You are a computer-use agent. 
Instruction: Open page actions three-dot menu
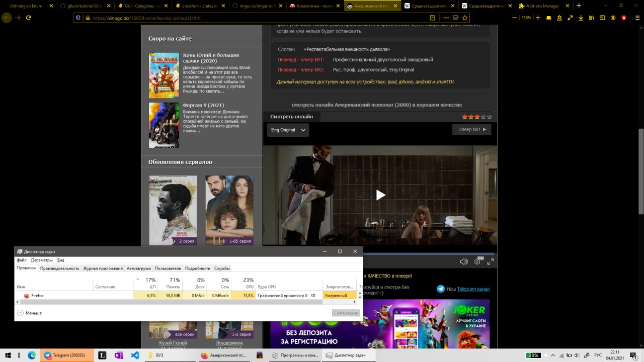point(446,18)
